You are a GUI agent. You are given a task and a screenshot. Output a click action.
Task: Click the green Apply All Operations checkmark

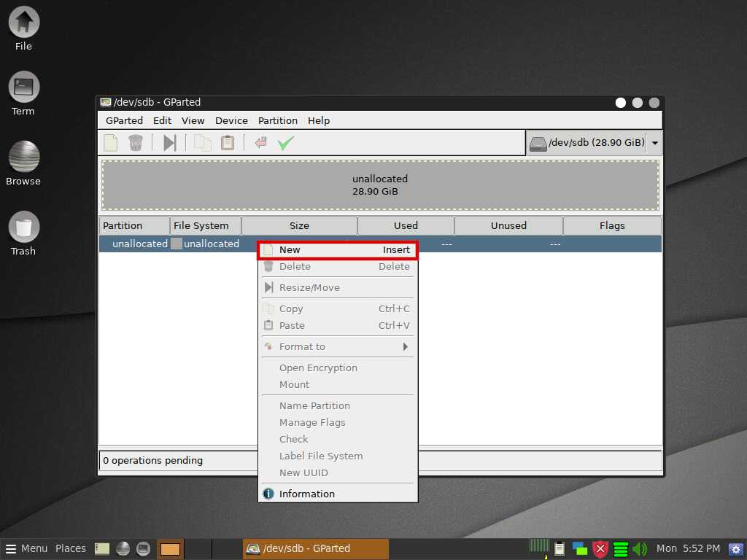285,143
